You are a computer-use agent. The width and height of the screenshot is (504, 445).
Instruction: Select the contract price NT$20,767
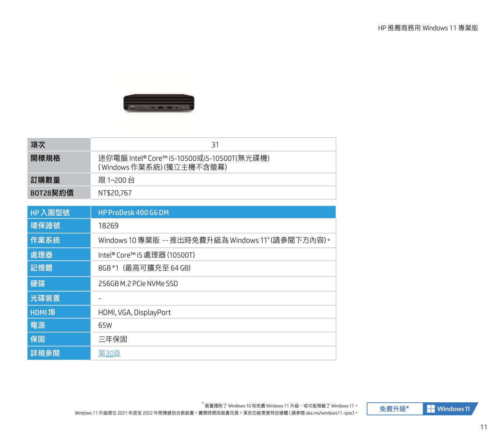click(115, 193)
